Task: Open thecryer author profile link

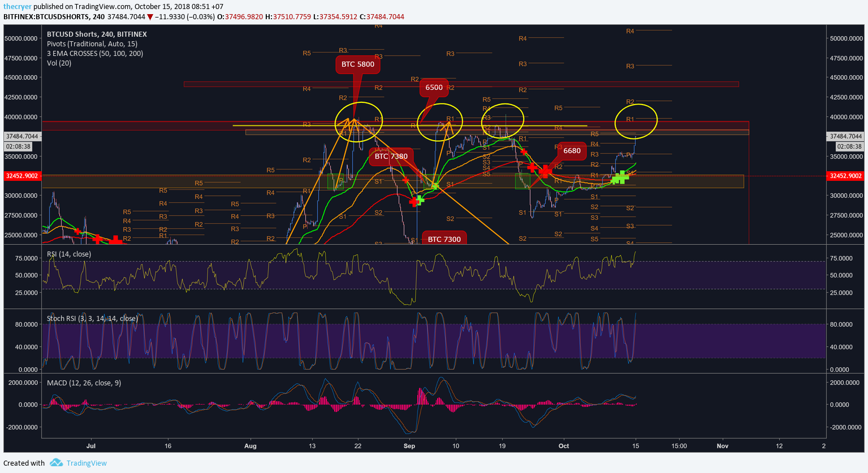Action: (x=16, y=6)
